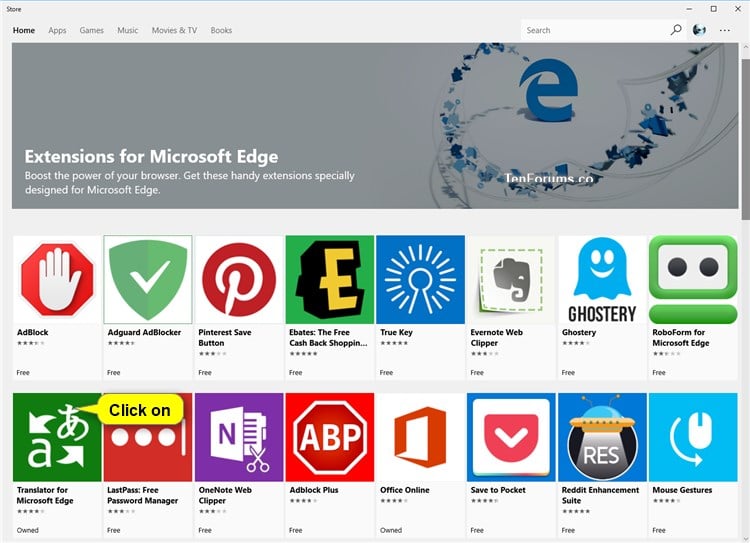Go to the Home tab
The image size is (750, 543).
[x=24, y=30]
